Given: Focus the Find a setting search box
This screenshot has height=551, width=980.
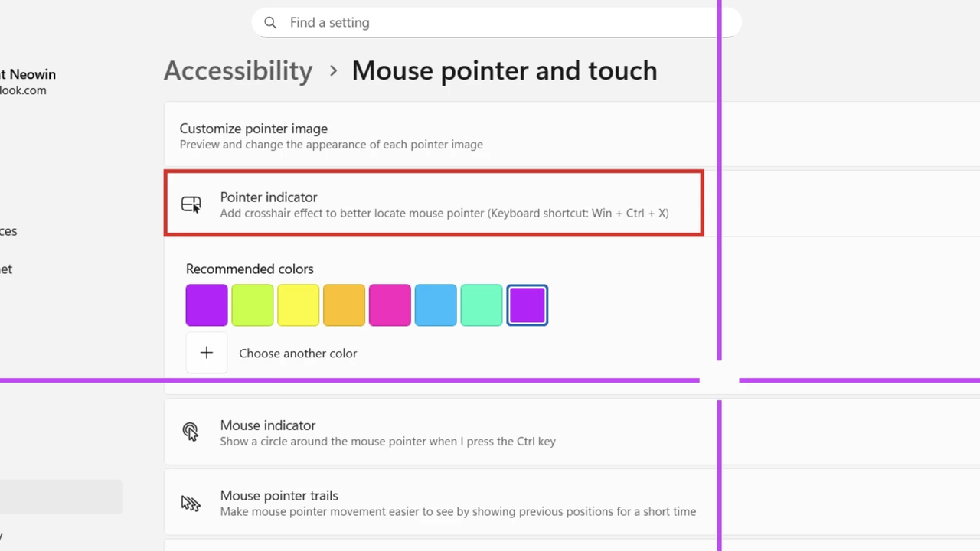Looking at the screenshot, I should [490, 23].
